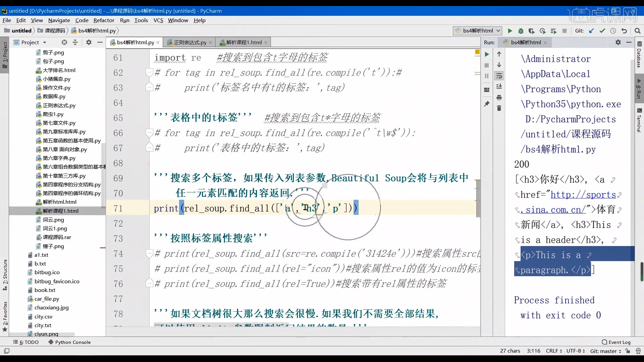Toggle the 2: Favorites side tool window

click(5, 316)
